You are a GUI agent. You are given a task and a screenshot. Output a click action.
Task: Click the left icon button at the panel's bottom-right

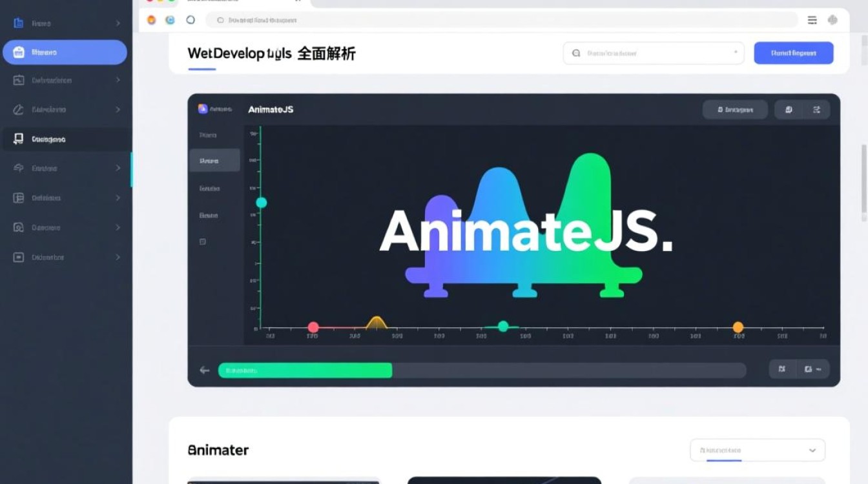click(781, 368)
